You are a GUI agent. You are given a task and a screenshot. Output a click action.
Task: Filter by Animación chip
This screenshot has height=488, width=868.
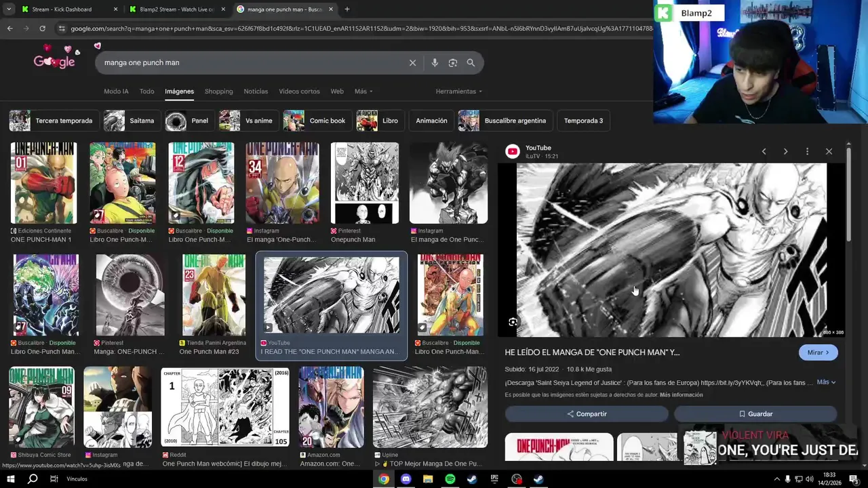point(431,121)
